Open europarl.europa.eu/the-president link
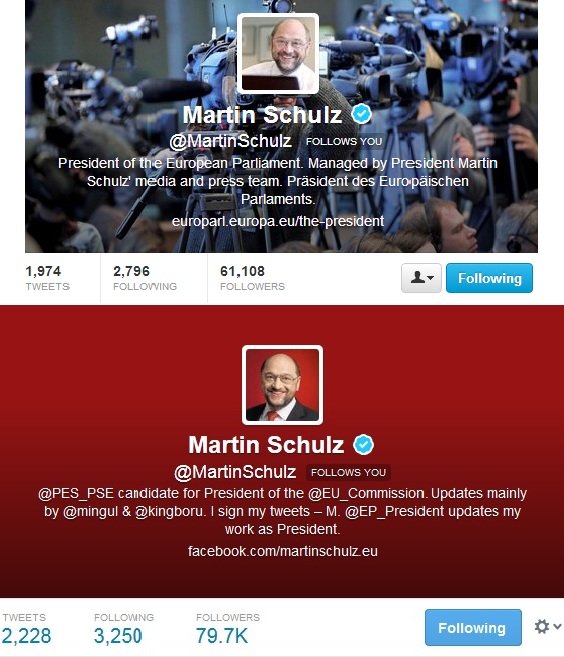 click(278, 221)
